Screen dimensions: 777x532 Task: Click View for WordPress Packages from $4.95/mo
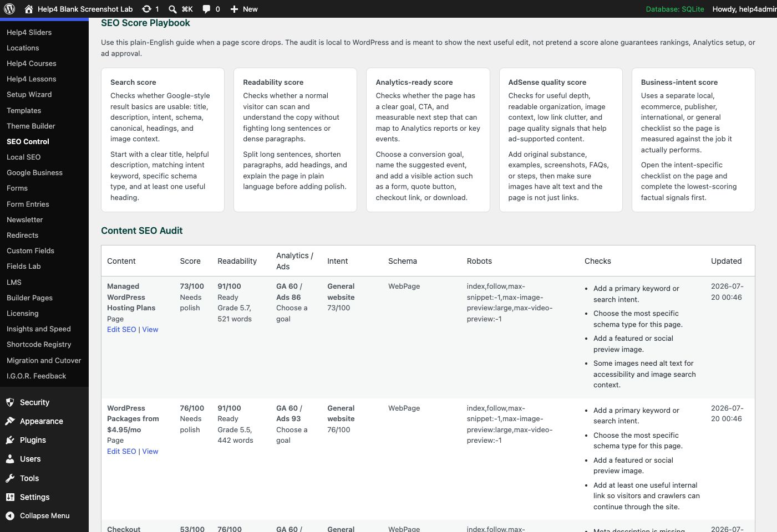(x=150, y=451)
